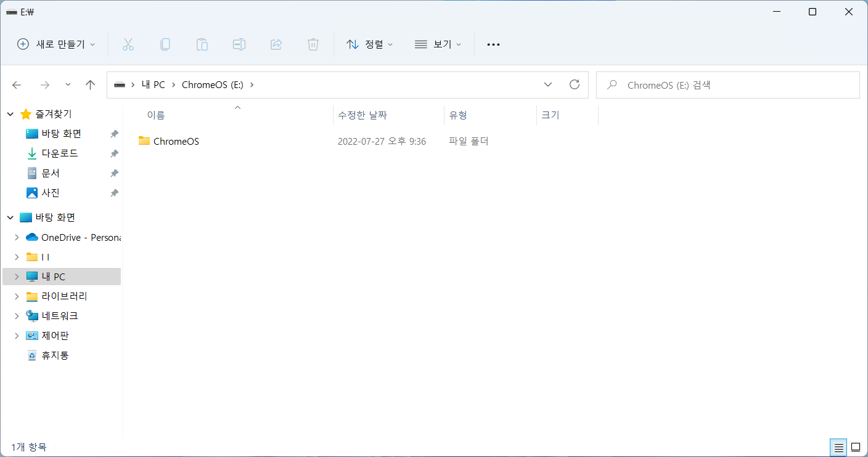Click the Paste clipboard icon
Viewport: 868px width, 457px height.
(x=202, y=44)
